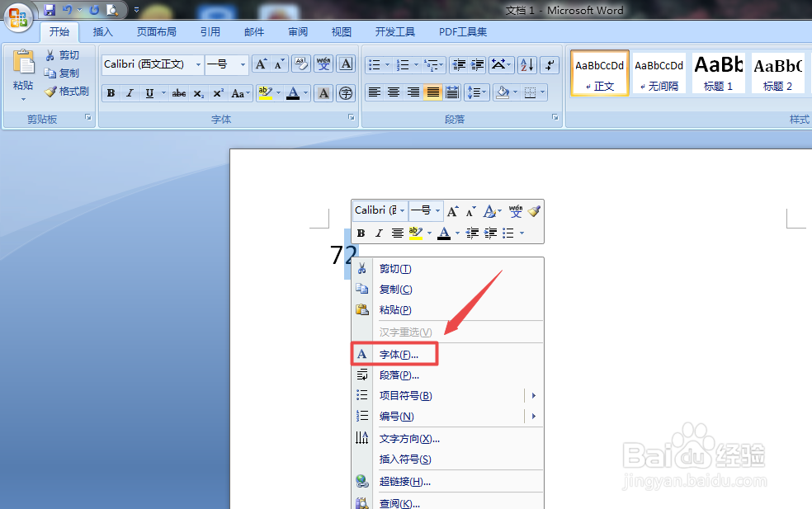Click the redo/repeat icon in title bar
The image size is (812, 509).
[x=94, y=10]
